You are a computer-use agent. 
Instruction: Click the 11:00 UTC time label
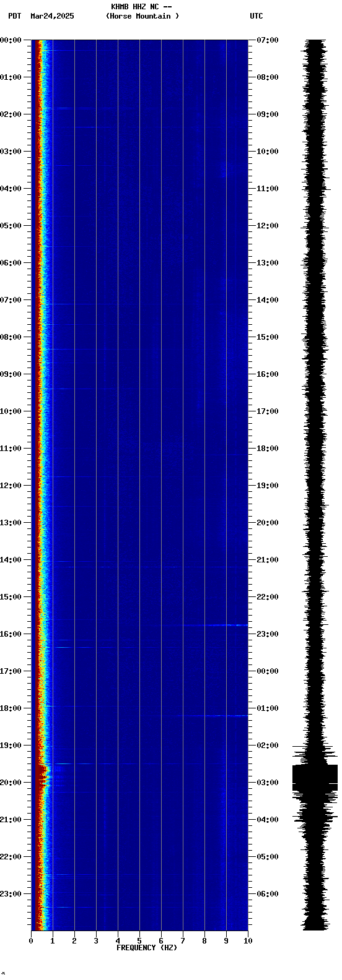coord(268,189)
